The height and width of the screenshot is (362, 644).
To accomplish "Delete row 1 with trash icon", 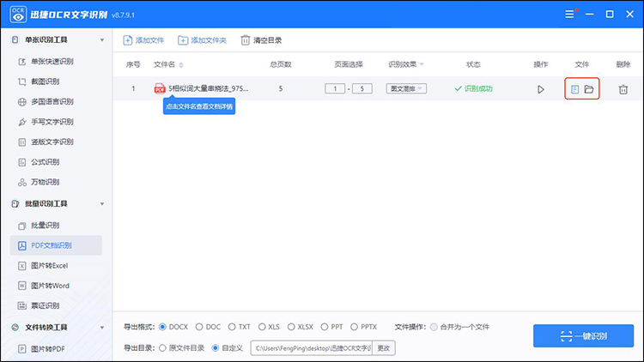I will pyautogui.click(x=623, y=89).
